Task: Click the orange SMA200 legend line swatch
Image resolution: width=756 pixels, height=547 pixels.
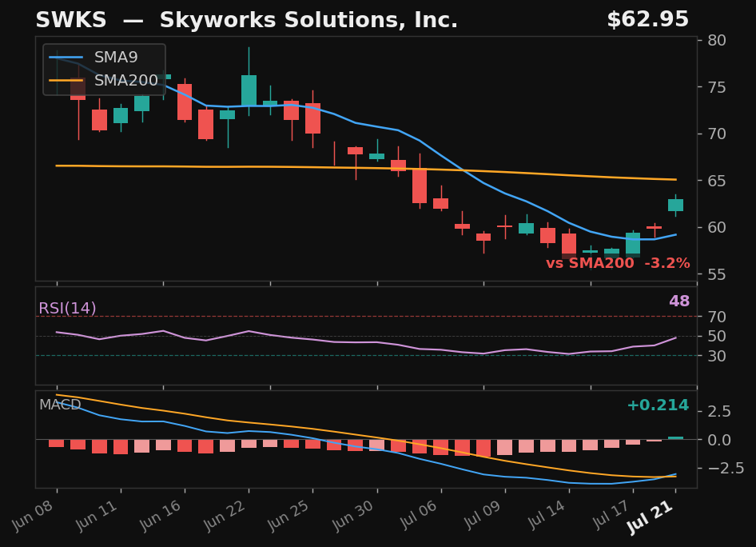Action: coord(66,81)
